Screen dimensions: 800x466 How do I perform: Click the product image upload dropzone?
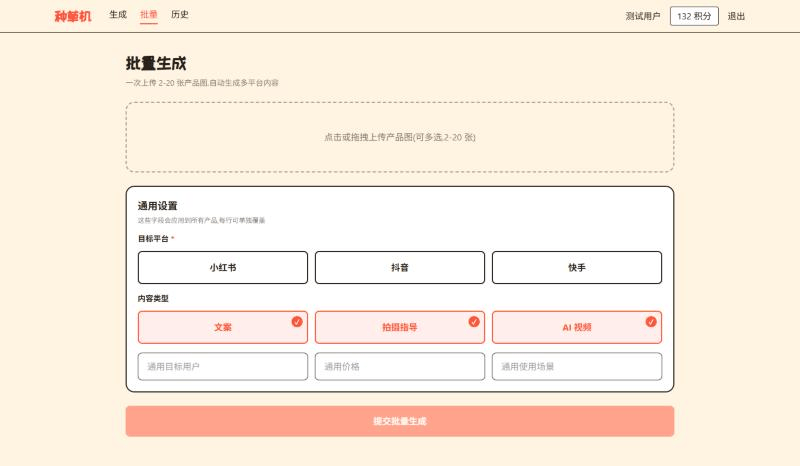(400, 137)
